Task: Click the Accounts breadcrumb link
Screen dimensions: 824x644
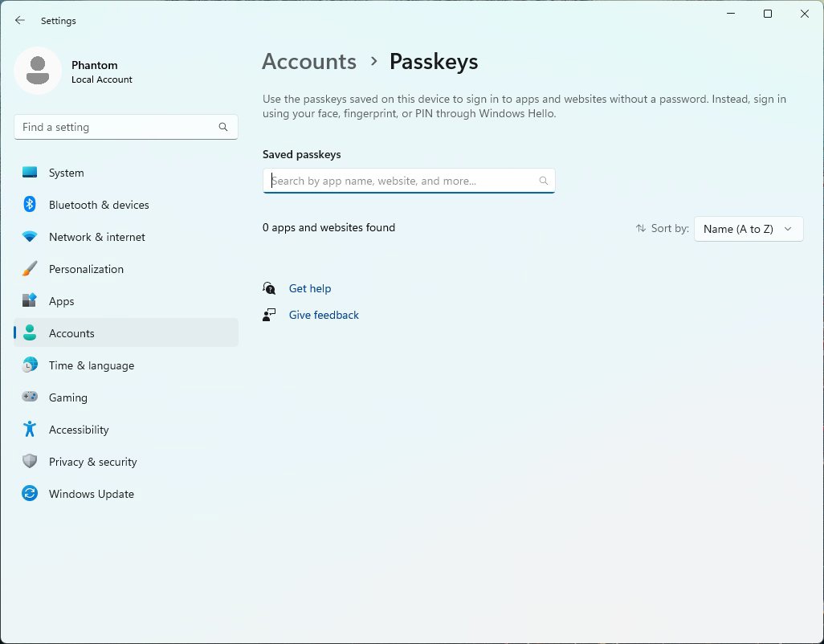Action: click(308, 61)
